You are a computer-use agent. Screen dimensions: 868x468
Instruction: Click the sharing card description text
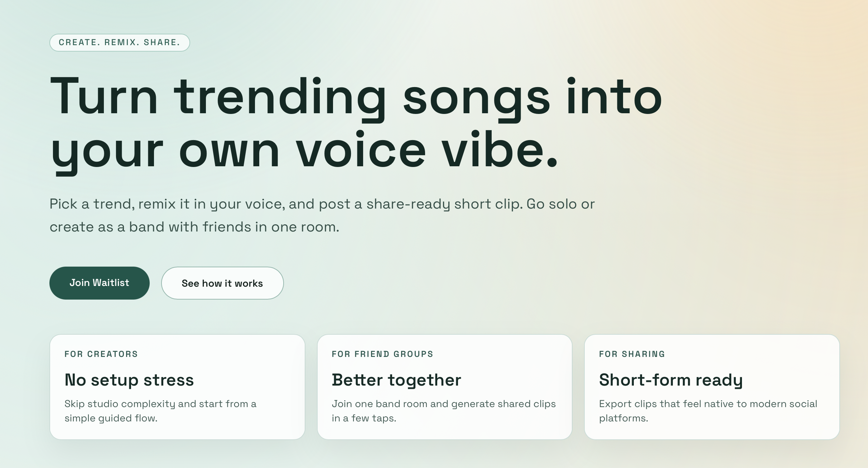tap(708, 411)
